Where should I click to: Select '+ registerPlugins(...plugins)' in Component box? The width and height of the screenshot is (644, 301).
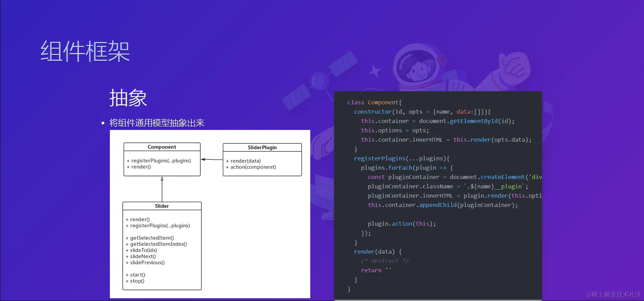coord(159,161)
